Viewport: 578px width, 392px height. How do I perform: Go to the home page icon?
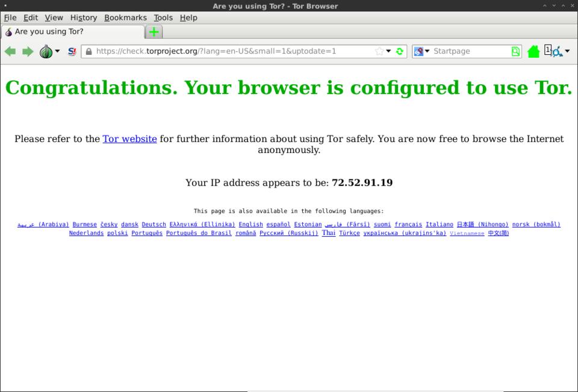533,52
